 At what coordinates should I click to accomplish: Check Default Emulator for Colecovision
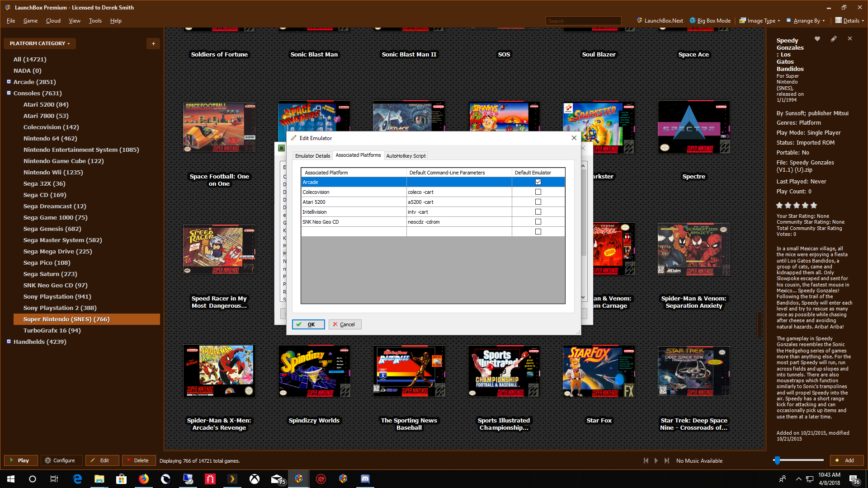pos(538,192)
